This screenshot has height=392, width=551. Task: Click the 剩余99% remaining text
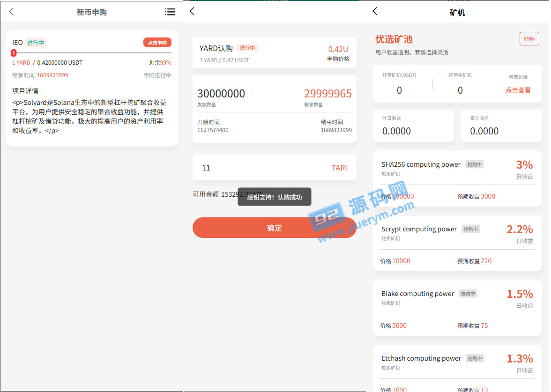tap(160, 63)
